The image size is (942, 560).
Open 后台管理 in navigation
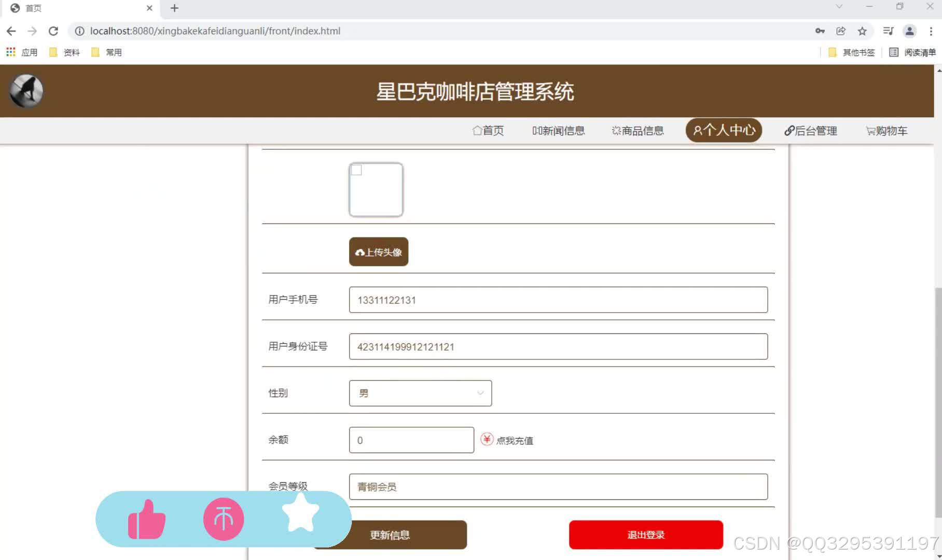click(811, 131)
